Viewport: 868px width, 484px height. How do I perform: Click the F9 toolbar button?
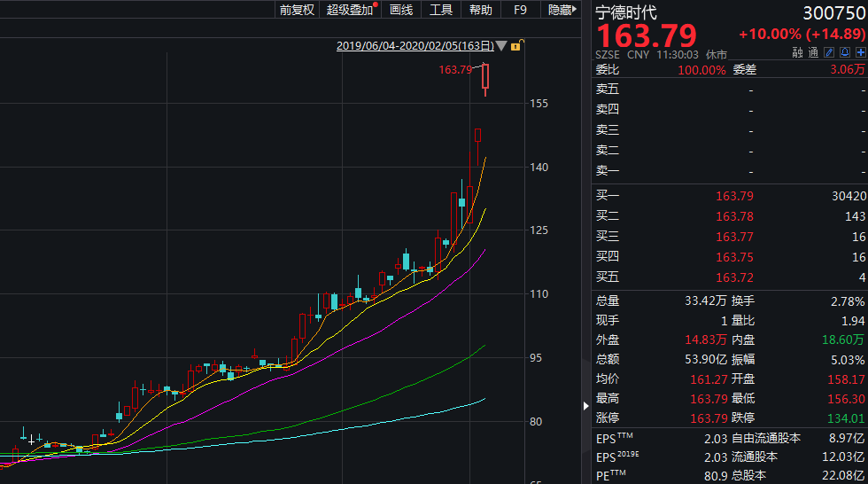click(x=521, y=10)
